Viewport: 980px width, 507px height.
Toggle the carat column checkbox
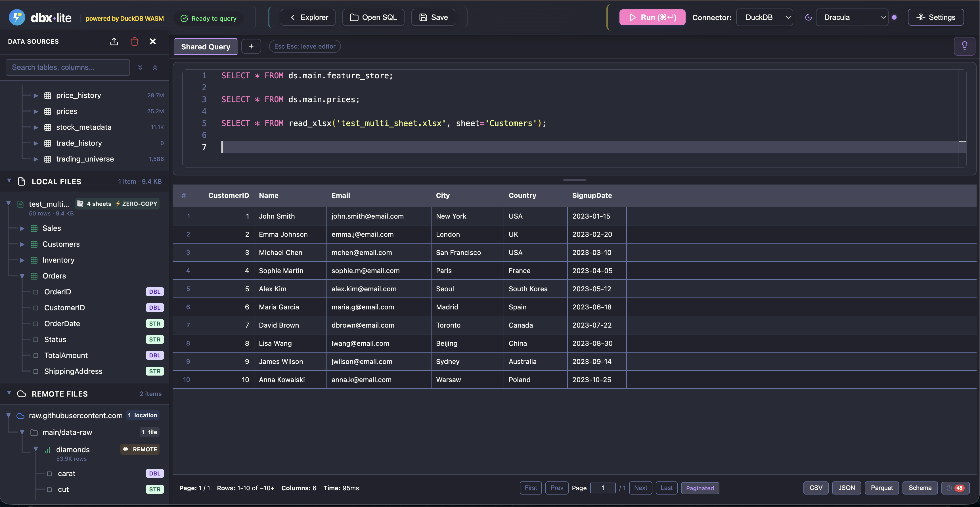[49, 474]
